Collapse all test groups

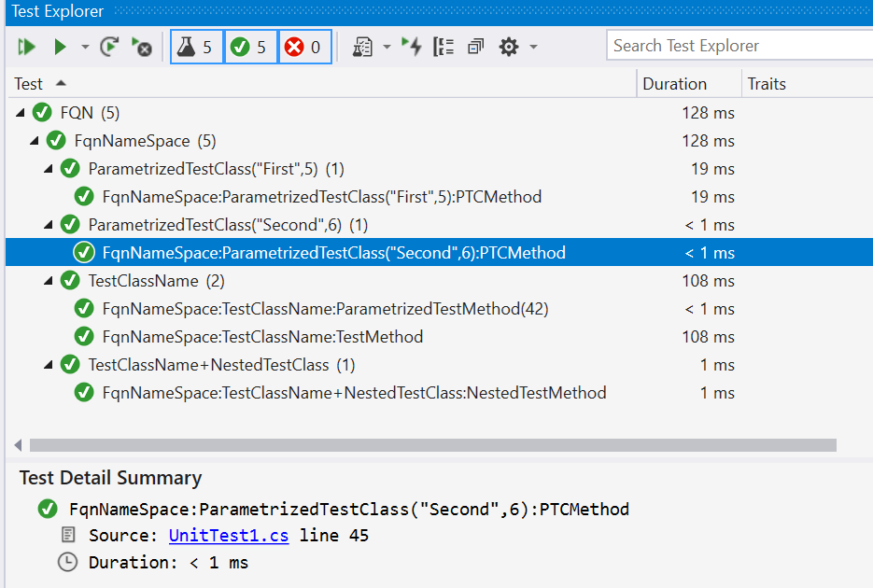pyautogui.click(x=475, y=47)
